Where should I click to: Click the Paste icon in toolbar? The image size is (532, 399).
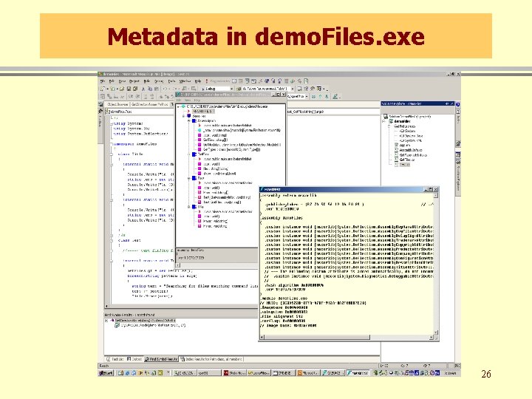point(156,89)
